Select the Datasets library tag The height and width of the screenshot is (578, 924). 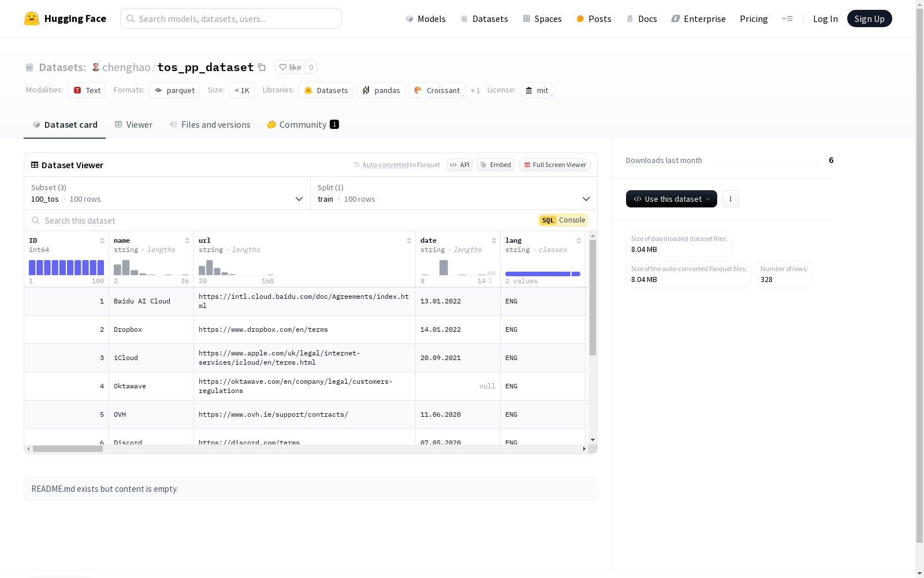(326, 90)
